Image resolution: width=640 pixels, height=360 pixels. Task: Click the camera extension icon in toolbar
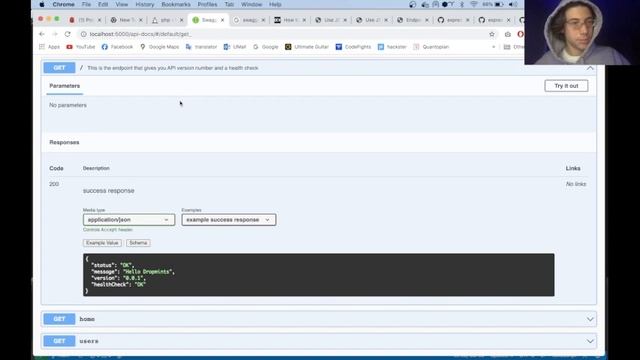[x=508, y=34]
